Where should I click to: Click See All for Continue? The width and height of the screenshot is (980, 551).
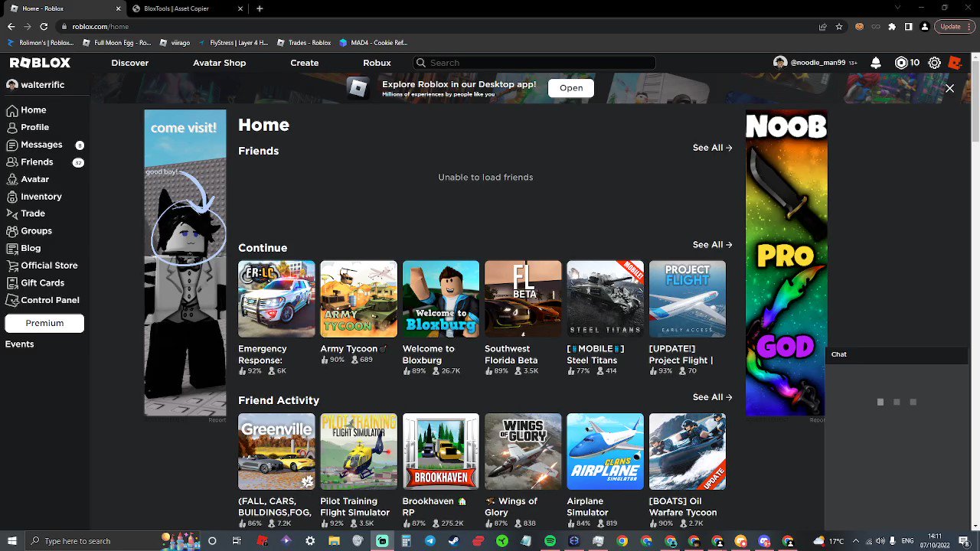(712, 245)
